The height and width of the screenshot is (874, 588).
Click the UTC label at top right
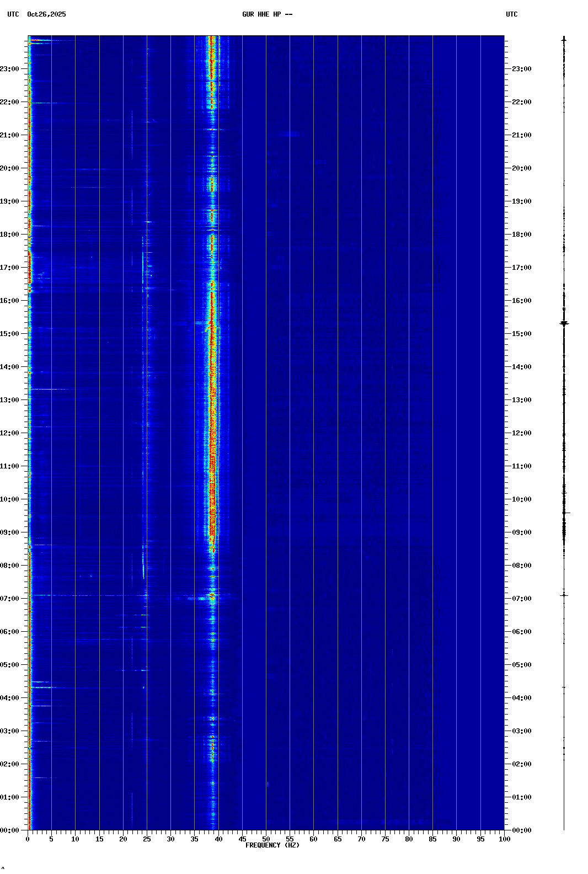pos(511,14)
